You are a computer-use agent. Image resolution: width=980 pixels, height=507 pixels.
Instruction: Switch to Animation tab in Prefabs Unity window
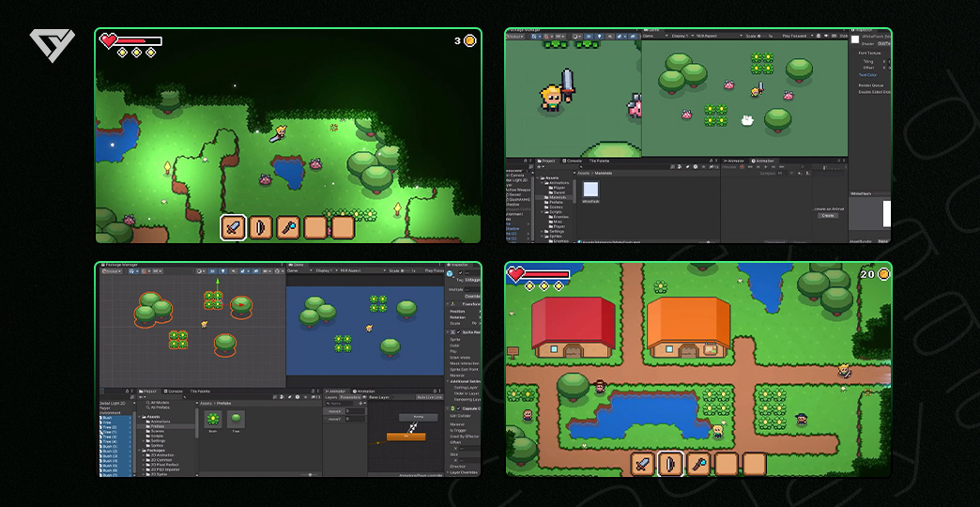(364, 392)
